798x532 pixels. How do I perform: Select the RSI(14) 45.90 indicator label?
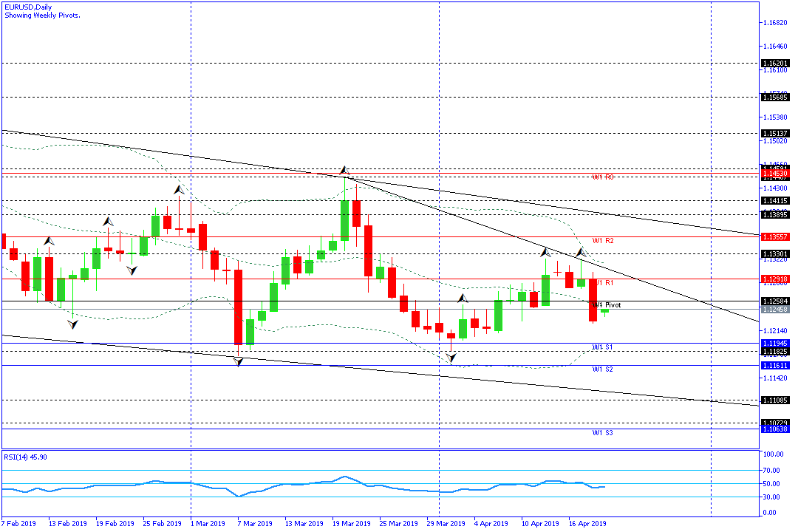coord(25,457)
